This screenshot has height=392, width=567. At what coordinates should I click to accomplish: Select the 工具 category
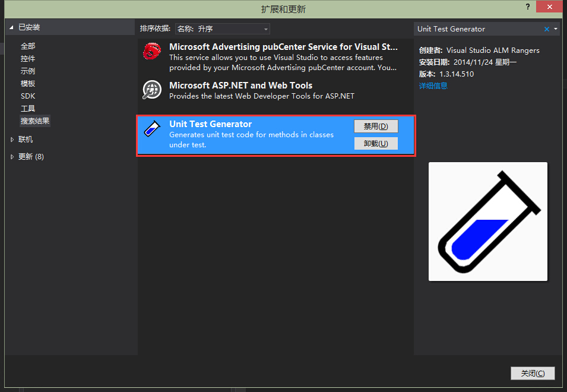28,109
